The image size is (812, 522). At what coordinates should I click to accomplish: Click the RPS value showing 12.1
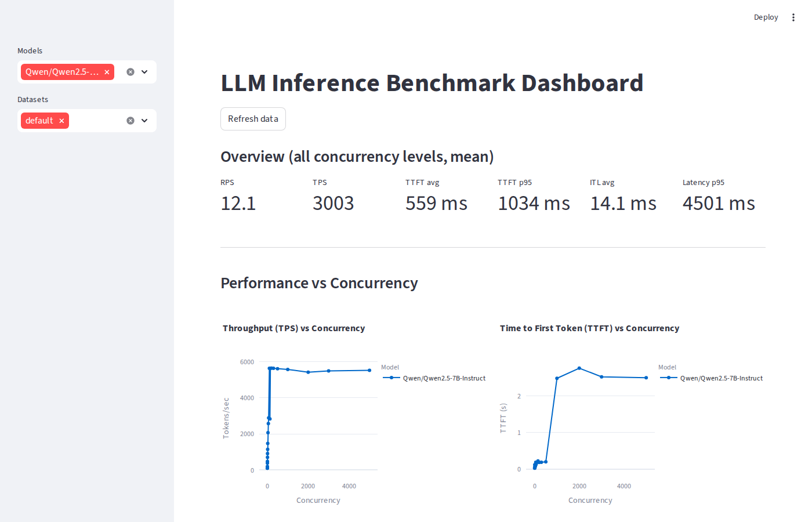coord(238,203)
